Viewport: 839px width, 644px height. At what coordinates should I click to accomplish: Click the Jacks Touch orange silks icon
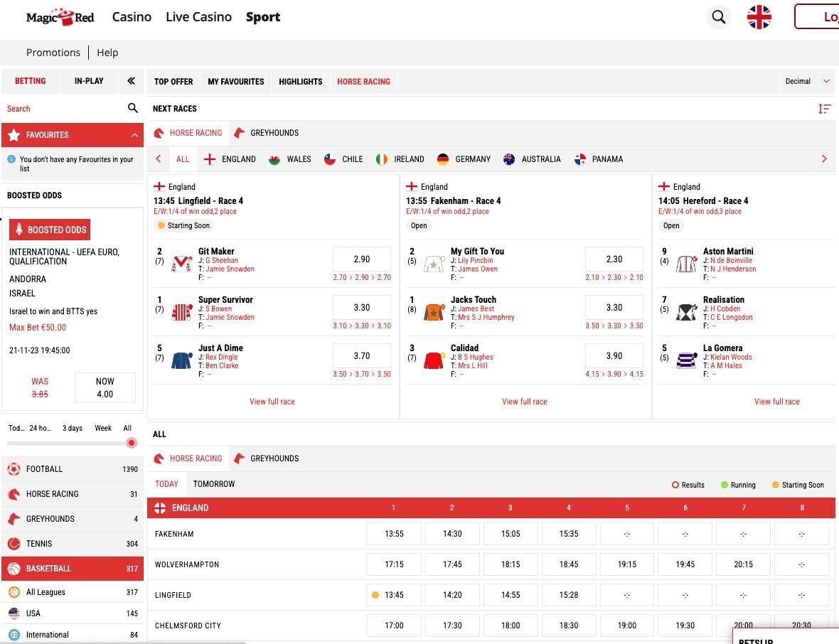434,312
